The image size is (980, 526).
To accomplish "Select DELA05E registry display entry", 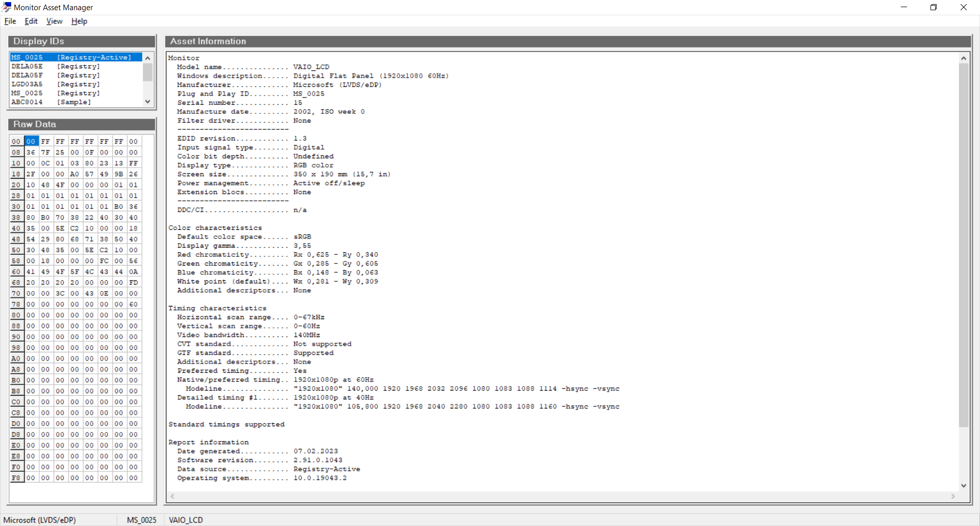I will pos(55,66).
